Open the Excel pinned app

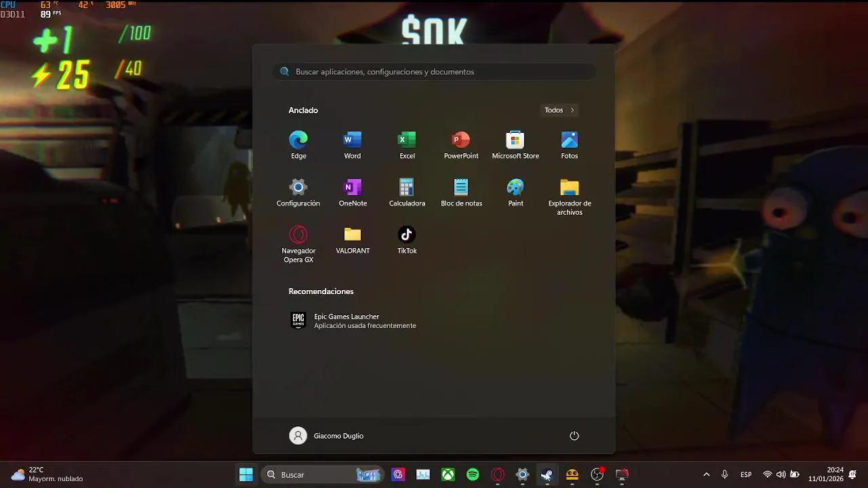[407, 145]
